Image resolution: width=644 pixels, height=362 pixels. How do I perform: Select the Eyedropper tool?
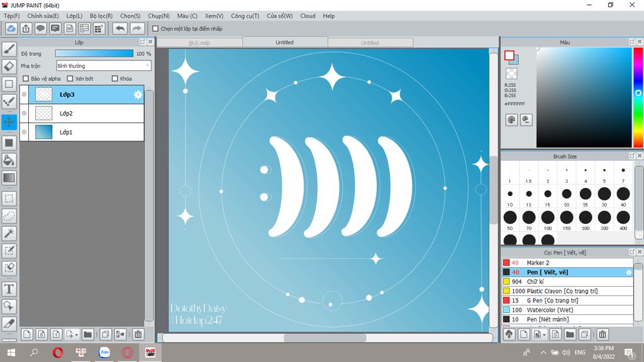click(x=9, y=324)
